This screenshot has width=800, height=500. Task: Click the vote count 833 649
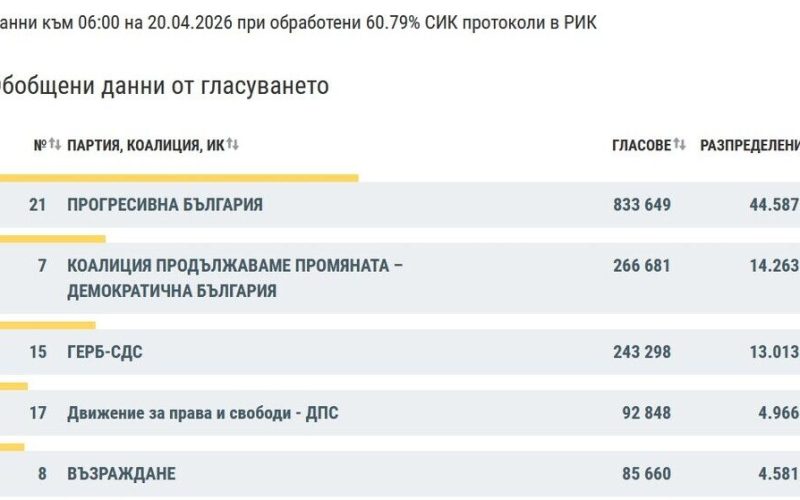coord(642,205)
